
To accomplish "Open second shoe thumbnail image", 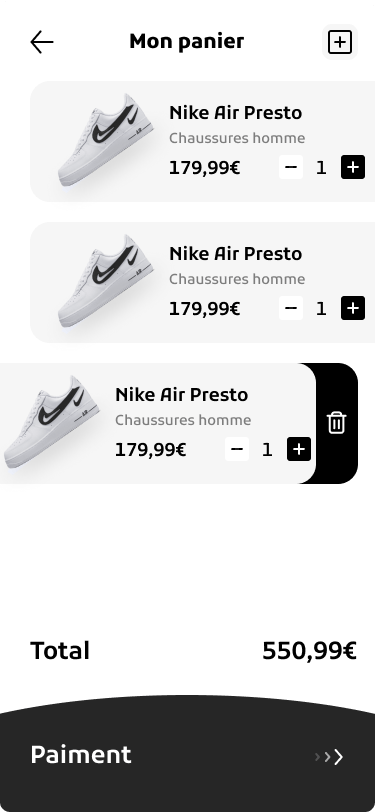I will 106,281.
